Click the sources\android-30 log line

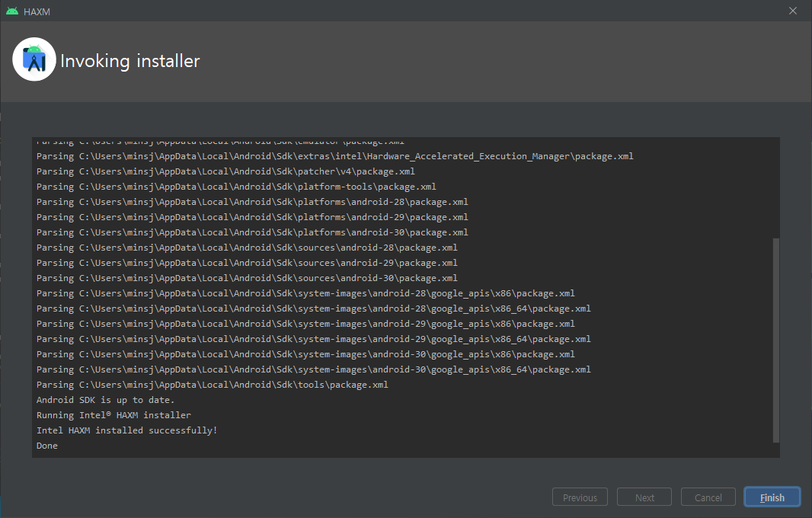tap(247, 278)
